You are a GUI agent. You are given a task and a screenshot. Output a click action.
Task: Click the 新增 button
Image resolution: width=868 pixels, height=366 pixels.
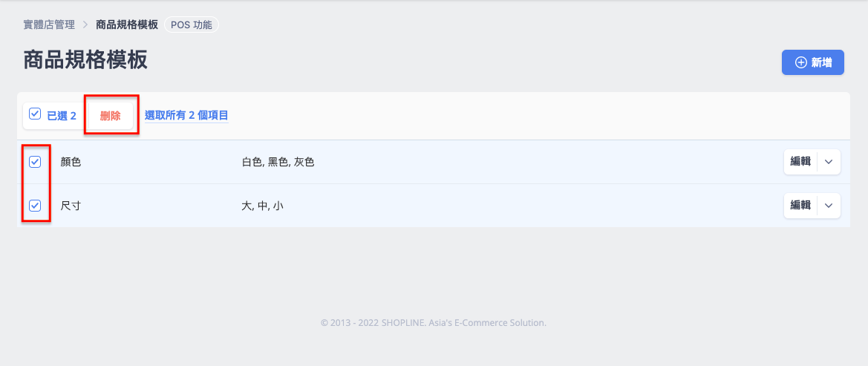tap(812, 62)
